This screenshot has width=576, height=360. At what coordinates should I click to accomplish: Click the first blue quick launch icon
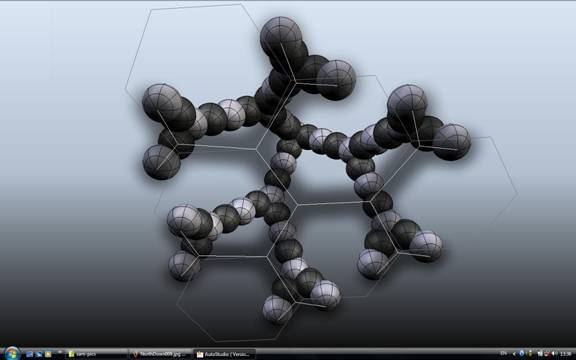coord(30,354)
